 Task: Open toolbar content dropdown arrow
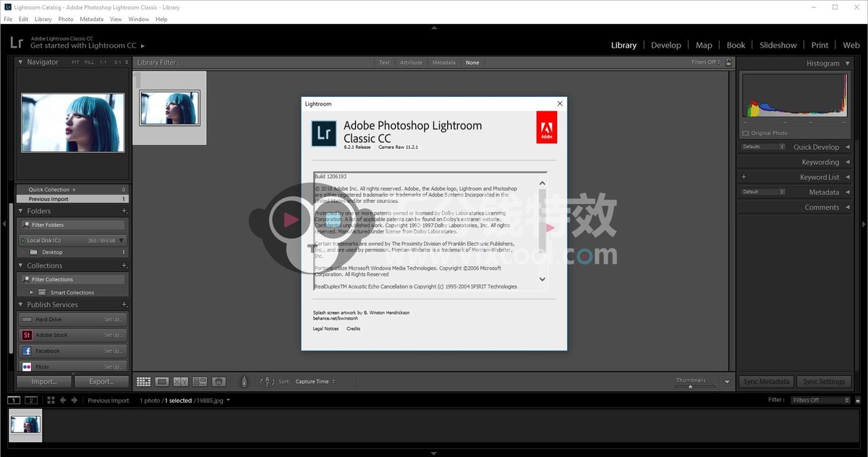pos(727,382)
